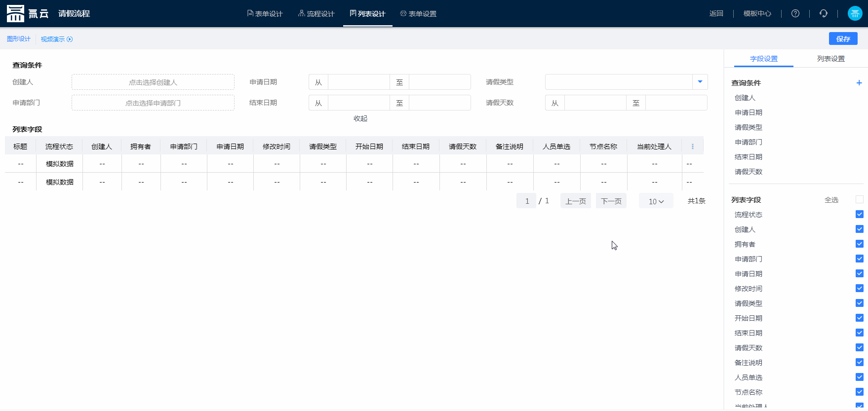868x411 pixels.
Task: Select 请假天数 in query conditions list
Action: pyautogui.click(x=749, y=172)
